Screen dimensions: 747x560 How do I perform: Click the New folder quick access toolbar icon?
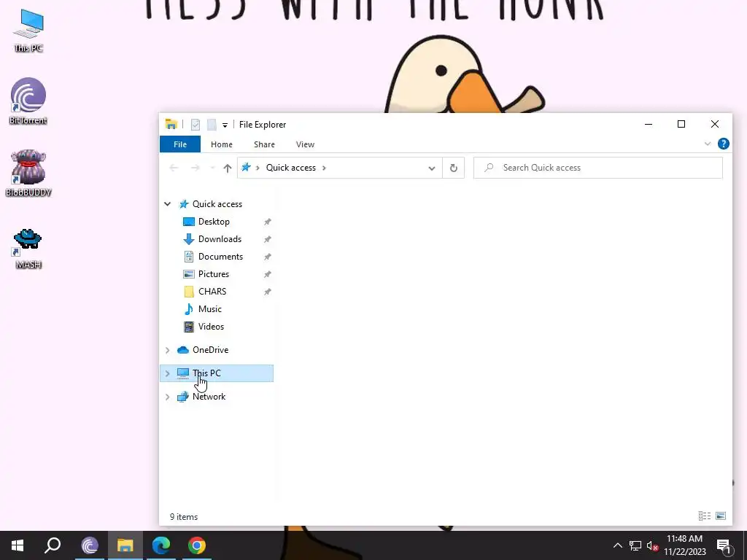(212, 125)
